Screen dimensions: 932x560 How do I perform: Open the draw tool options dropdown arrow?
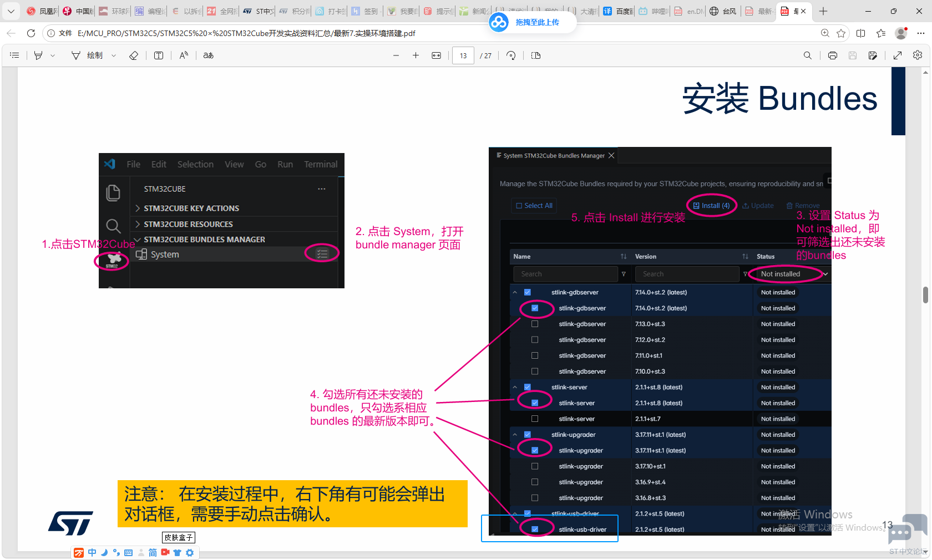point(114,55)
